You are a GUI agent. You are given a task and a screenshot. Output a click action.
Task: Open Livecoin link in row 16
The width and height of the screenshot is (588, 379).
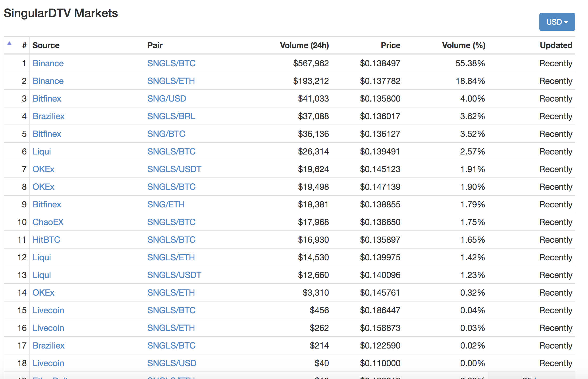pyautogui.click(x=48, y=328)
